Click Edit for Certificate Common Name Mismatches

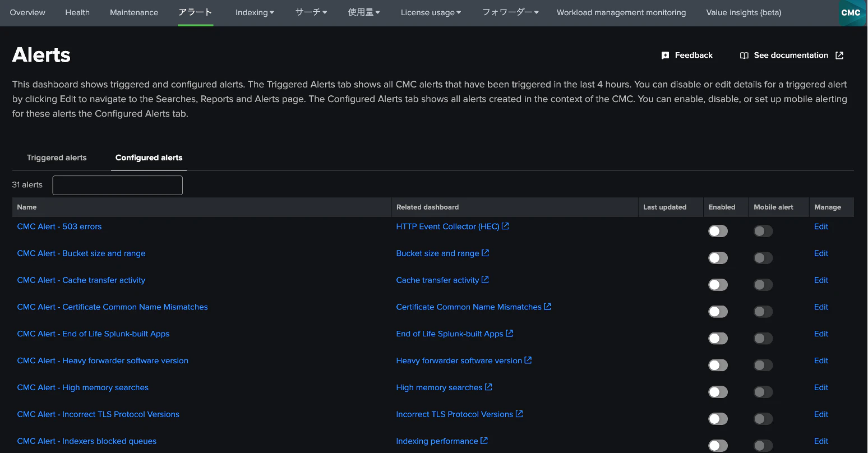pos(821,307)
